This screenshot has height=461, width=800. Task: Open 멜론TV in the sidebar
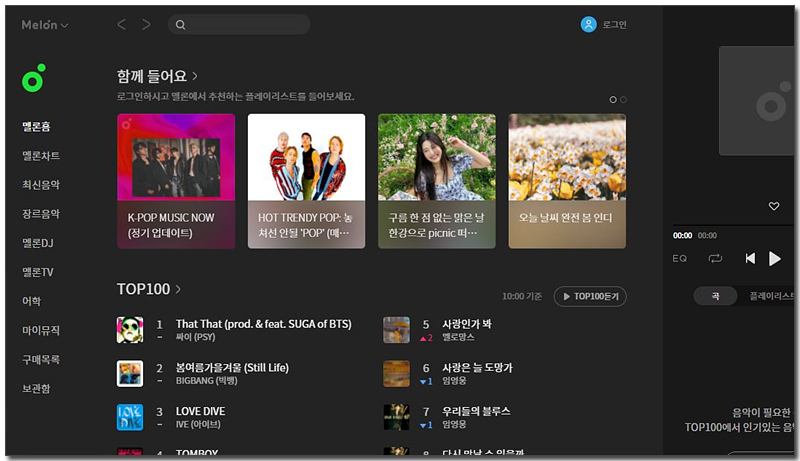38,272
